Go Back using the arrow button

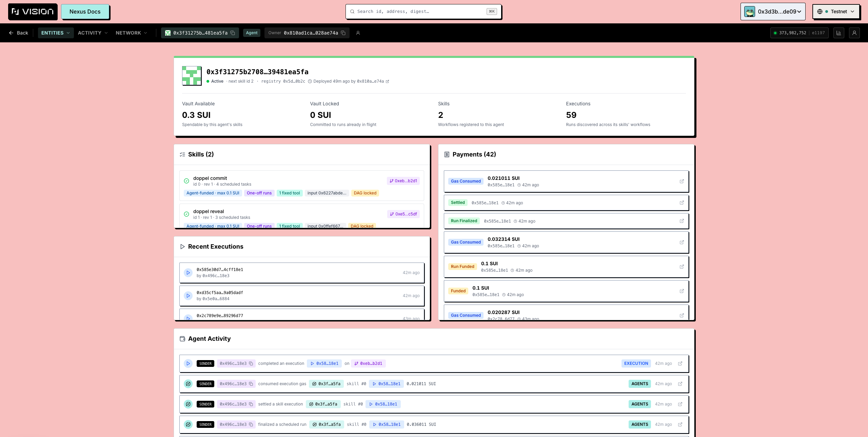(18, 33)
